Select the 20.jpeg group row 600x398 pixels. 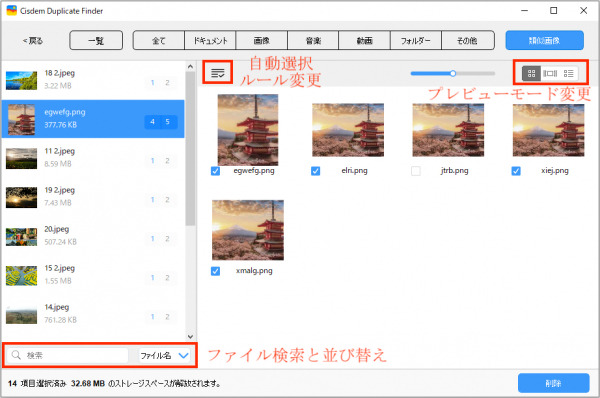pos(93,236)
